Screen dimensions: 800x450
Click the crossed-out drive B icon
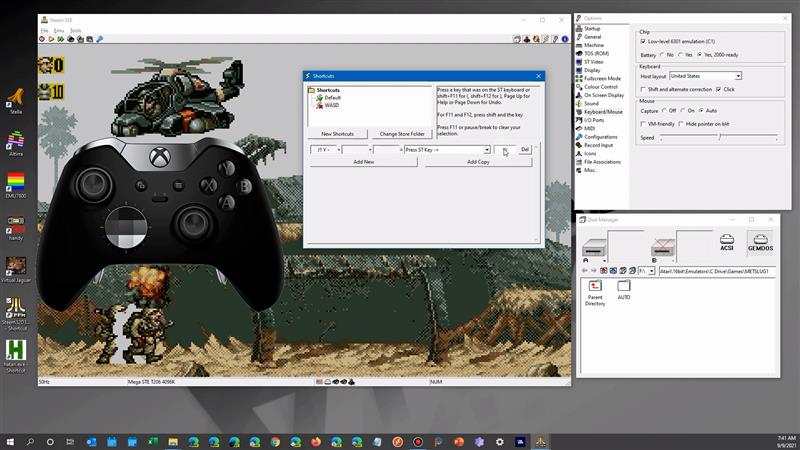click(x=663, y=248)
